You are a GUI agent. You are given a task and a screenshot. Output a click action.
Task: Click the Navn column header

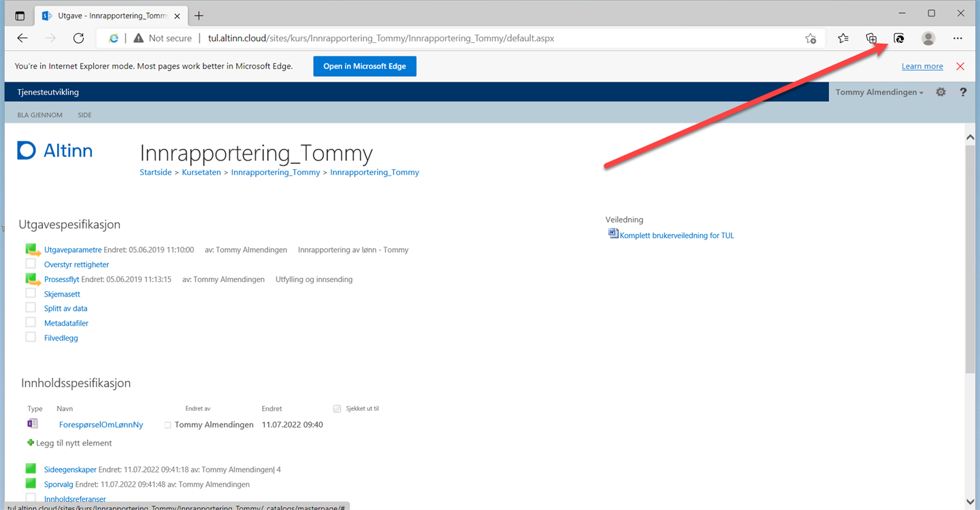65,409
